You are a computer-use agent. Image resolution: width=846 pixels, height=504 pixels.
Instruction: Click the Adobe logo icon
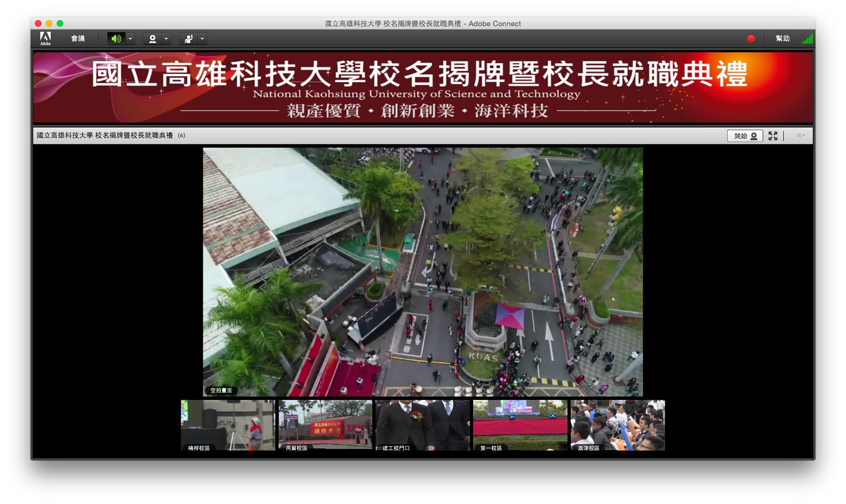point(46,38)
